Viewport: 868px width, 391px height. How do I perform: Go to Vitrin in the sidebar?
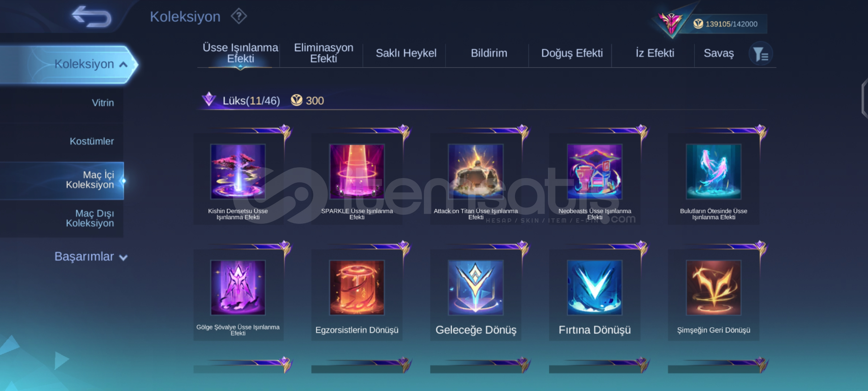(x=103, y=103)
